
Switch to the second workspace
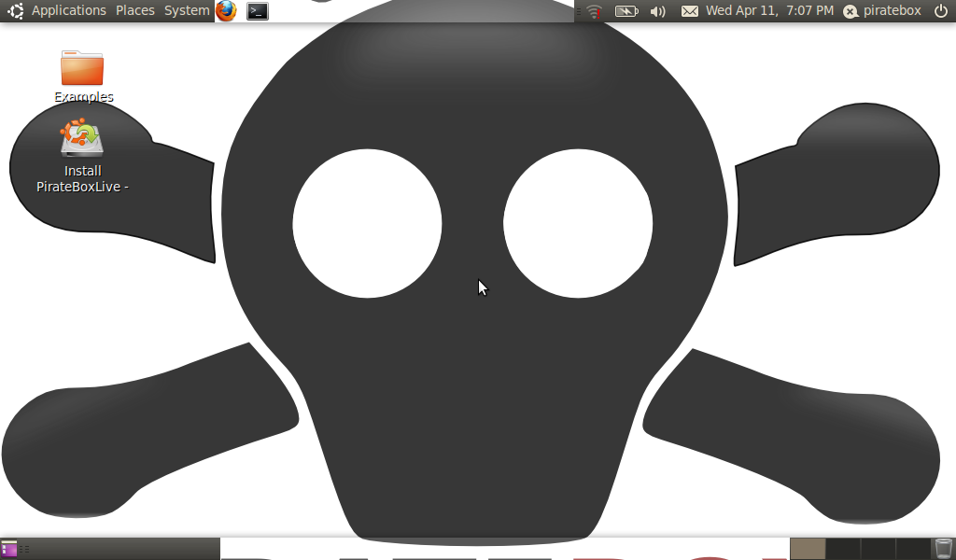pyautogui.click(x=843, y=549)
